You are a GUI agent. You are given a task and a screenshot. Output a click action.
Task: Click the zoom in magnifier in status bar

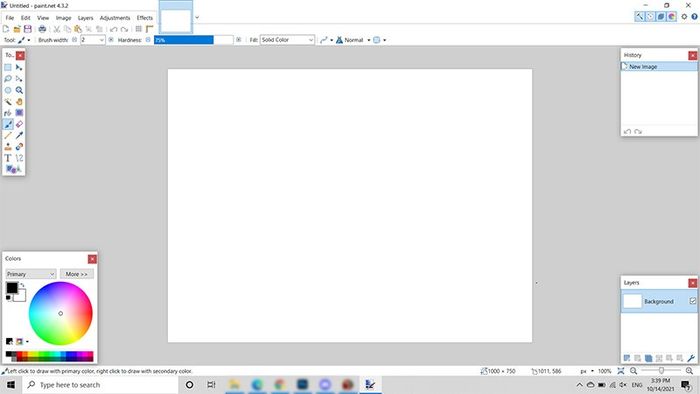click(689, 371)
